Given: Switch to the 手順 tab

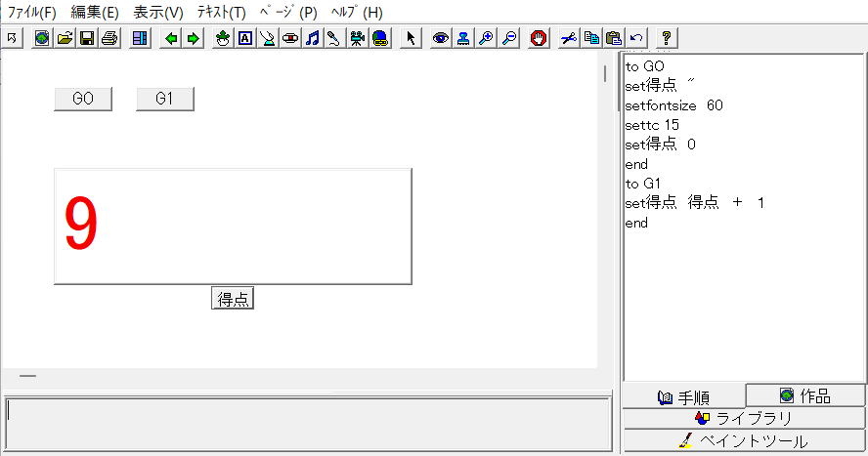Looking at the screenshot, I should tap(683, 396).
